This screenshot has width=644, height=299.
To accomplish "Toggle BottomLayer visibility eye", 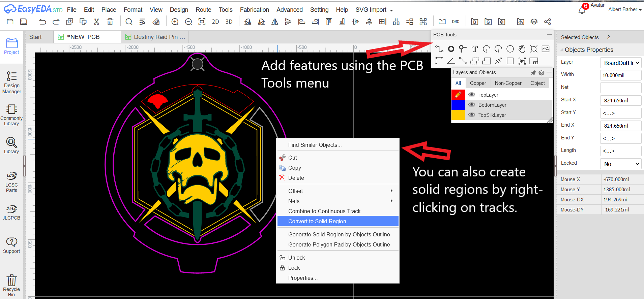I will [472, 105].
